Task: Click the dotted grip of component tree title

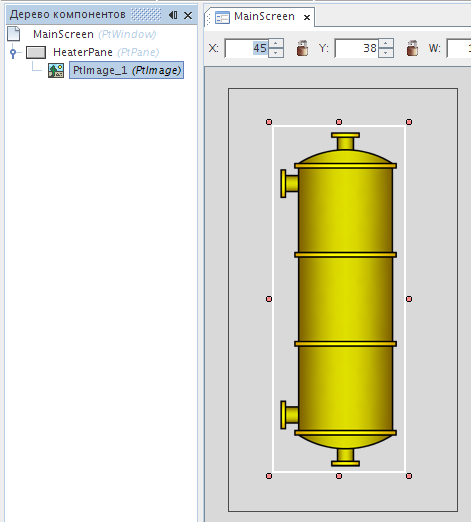Action: (146, 15)
